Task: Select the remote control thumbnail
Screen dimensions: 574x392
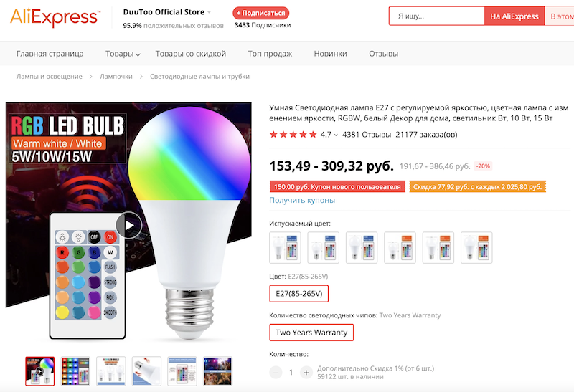Action: point(182,371)
